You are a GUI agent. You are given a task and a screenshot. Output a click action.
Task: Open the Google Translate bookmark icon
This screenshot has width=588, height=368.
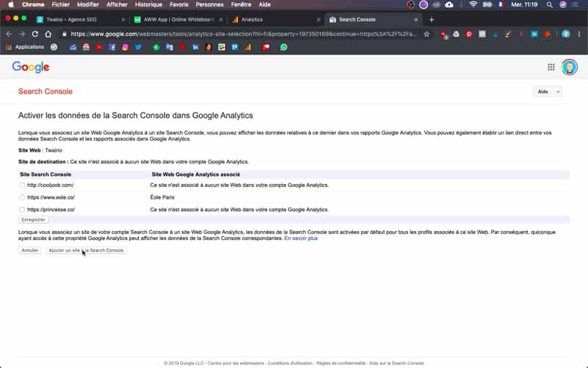(170, 47)
